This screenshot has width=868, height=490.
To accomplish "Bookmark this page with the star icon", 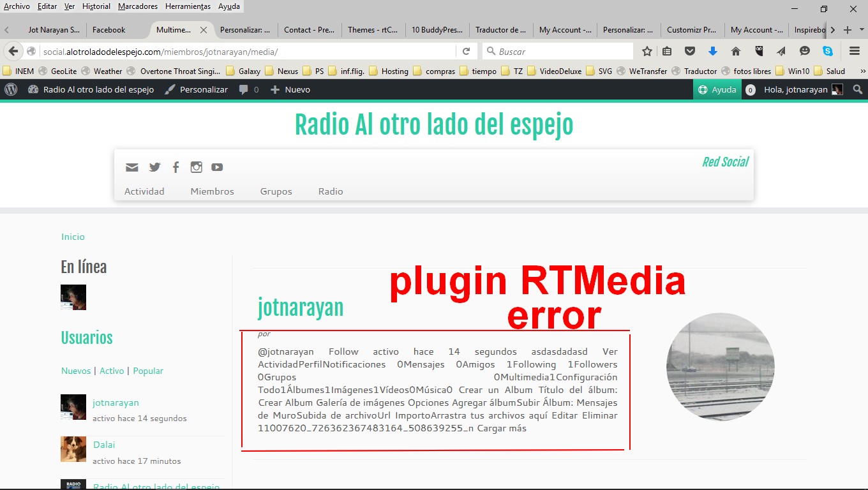I will click(x=647, y=51).
